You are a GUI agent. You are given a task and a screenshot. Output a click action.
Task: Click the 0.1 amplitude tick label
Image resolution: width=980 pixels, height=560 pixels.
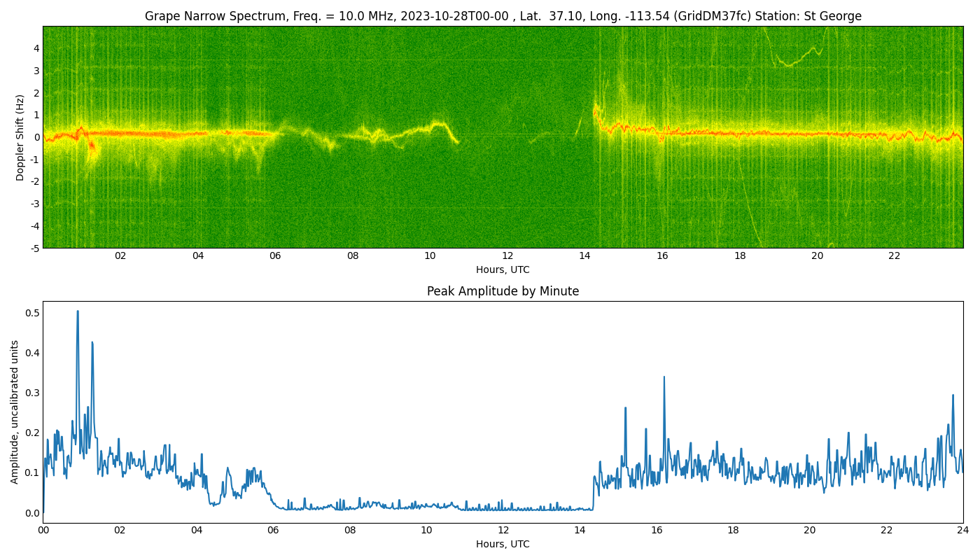[32, 472]
